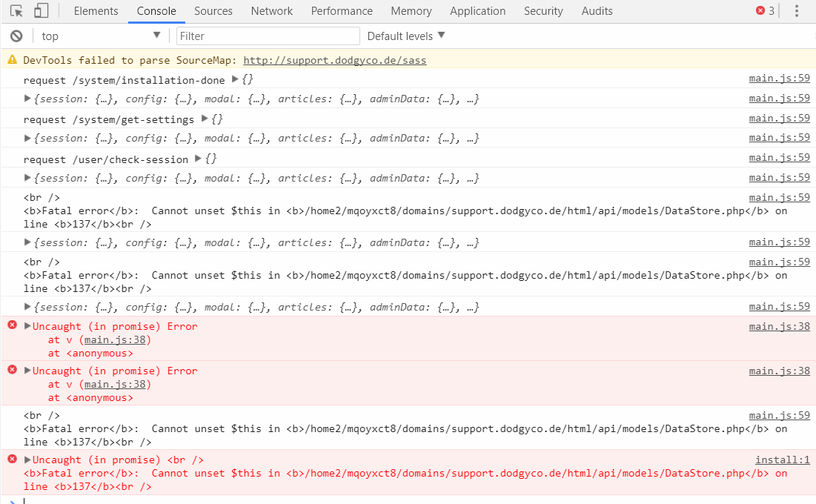Open the support.dodgyco.de/sass SourceMap link
Image resolution: width=816 pixels, height=504 pixels.
click(334, 60)
